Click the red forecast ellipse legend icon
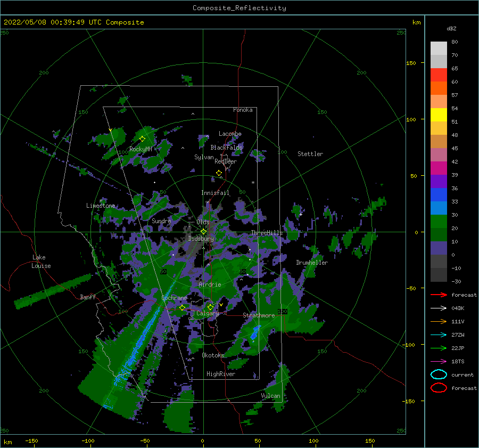Image resolution: width=479 pixels, height=448 pixels. pos(439,388)
